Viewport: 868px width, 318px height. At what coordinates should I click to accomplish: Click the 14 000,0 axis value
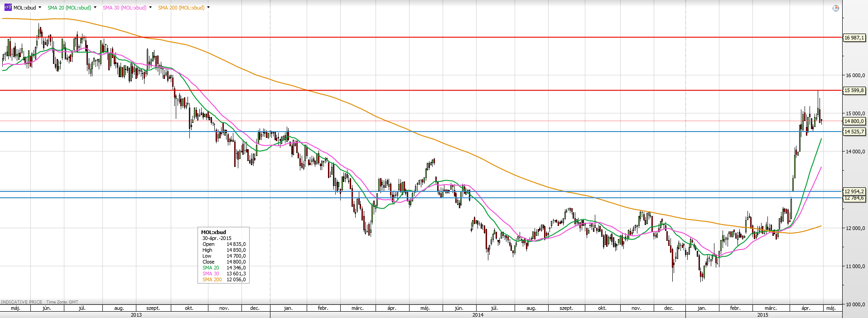pyautogui.click(x=855, y=152)
